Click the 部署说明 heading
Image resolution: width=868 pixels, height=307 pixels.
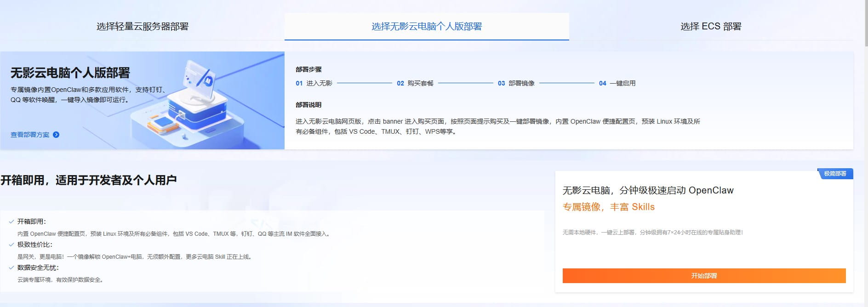308,105
